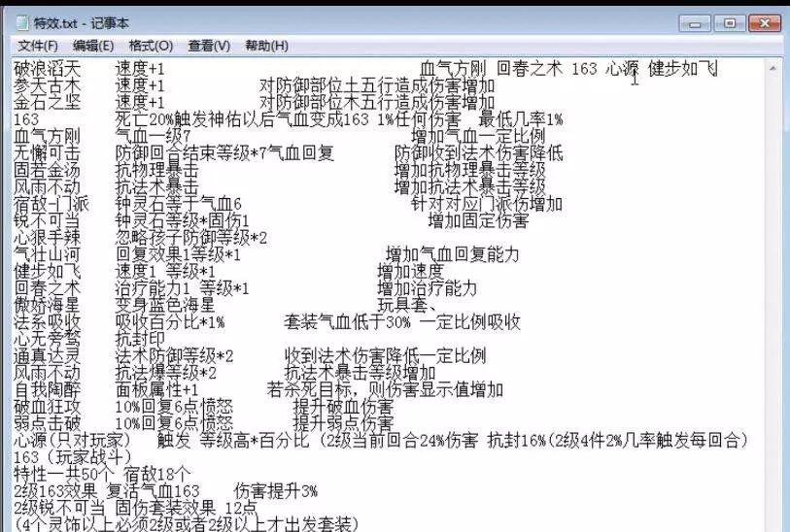Click on the text 增加抗物理暴击等级
Screen dimensions: 790x532
tap(470, 170)
